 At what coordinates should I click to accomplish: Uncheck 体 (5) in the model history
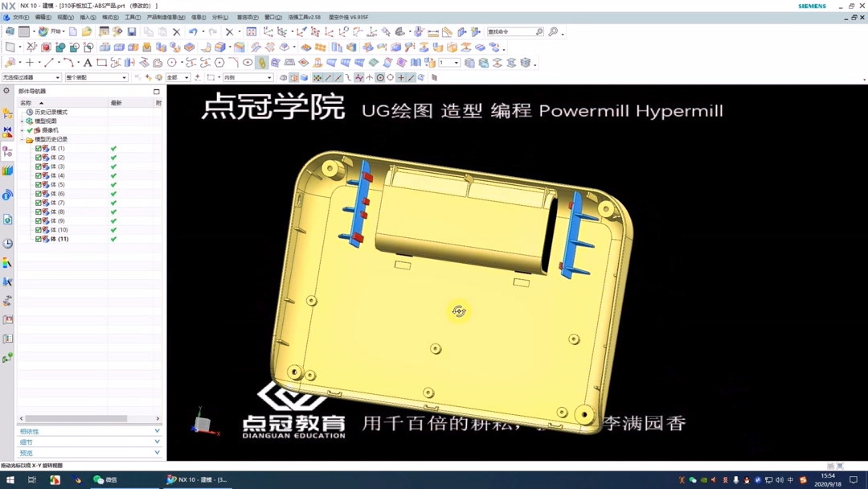click(x=38, y=185)
